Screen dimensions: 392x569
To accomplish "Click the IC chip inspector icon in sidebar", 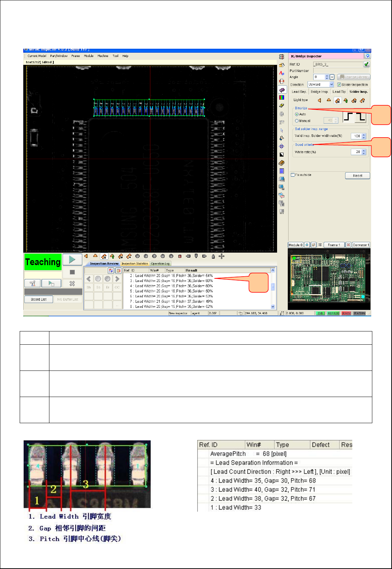I will [x=282, y=90].
